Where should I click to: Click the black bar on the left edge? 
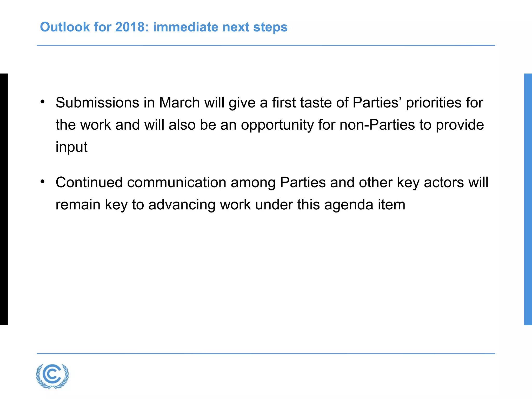4,199
